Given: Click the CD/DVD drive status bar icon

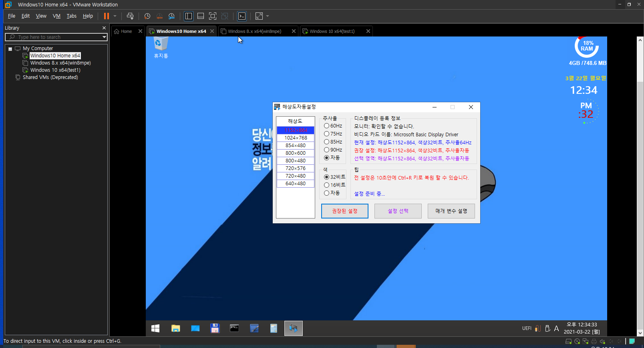Looking at the screenshot, I should pos(577,342).
